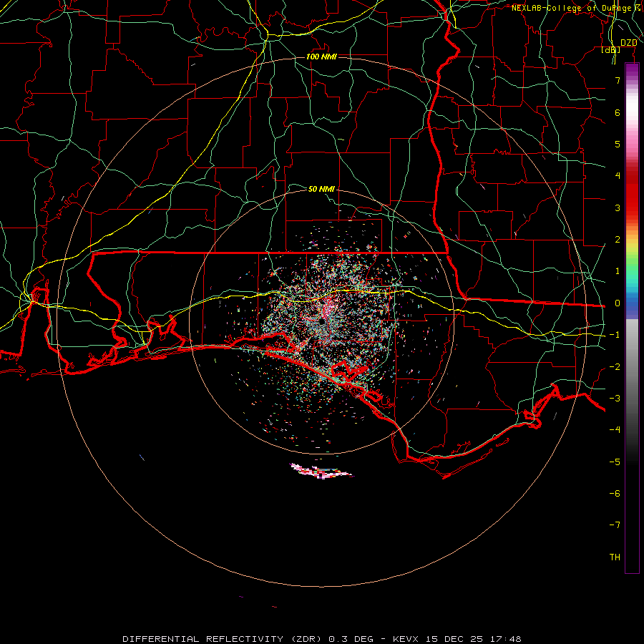The width and height of the screenshot is (644, 644).
Task: Select the -3 tick label on the scale
Action: [x=615, y=399]
